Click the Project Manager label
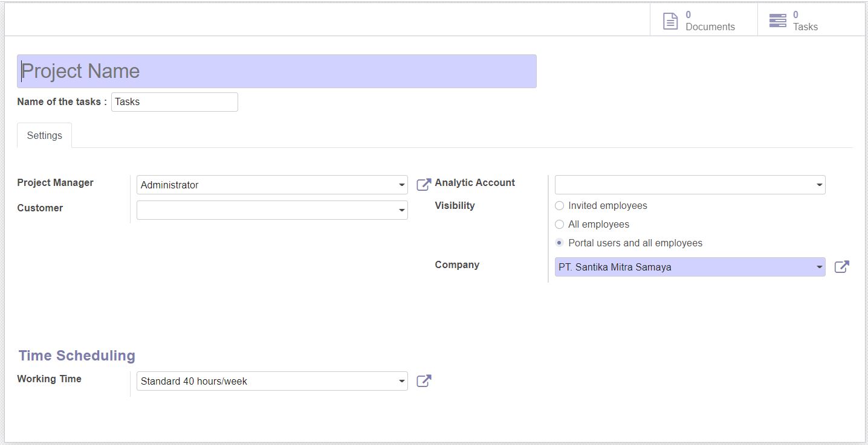 (55, 182)
